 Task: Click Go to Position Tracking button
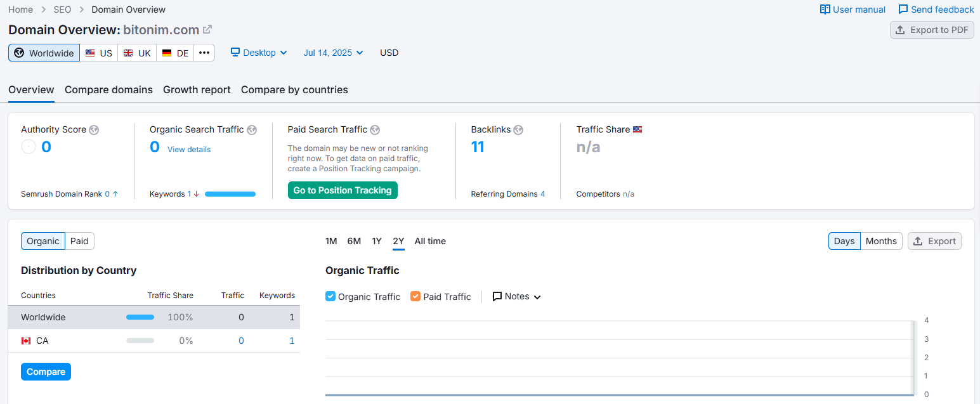pyautogui.click(x=343, y=190)
